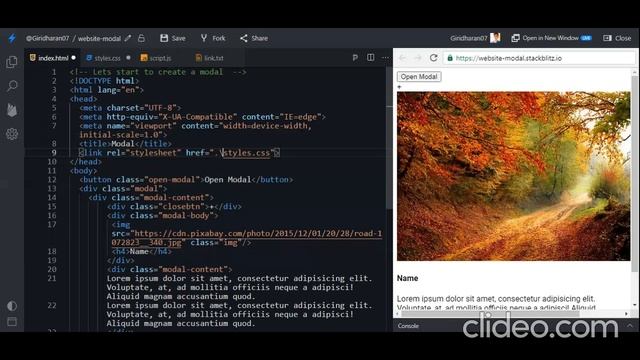Click line number 12 in the gutter
Image resolution: width=640 pixels, height=360 pixels.
[52, 180]
